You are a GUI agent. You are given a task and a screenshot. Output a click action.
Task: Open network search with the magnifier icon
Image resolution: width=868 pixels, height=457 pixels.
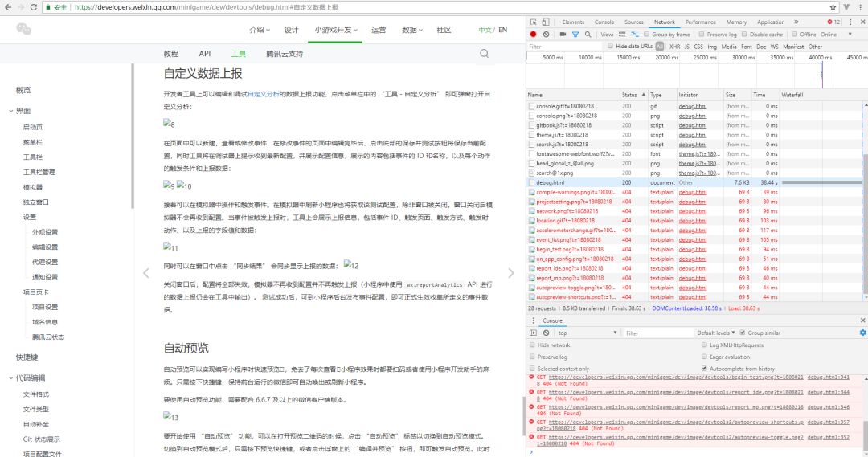pos(588,35)
